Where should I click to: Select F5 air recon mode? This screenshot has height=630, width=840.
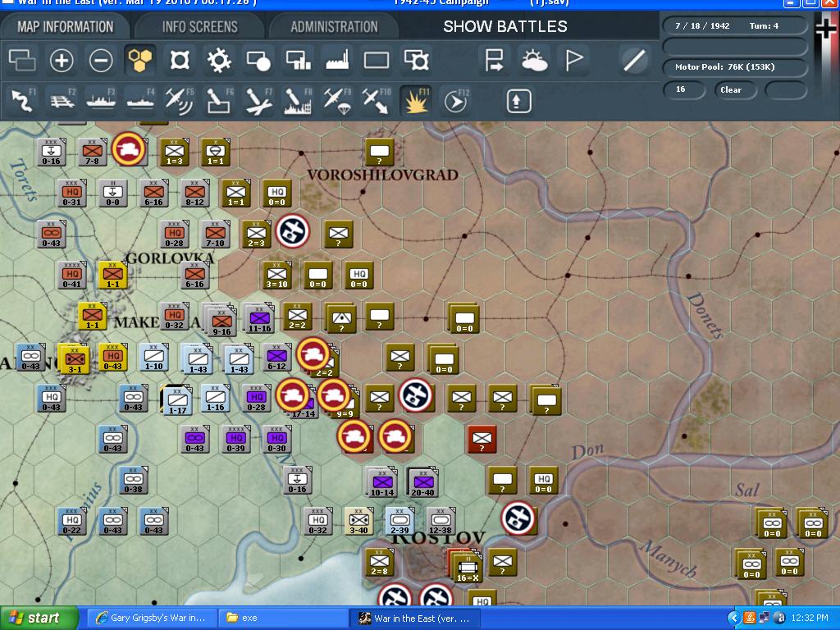tap(180, 100)
